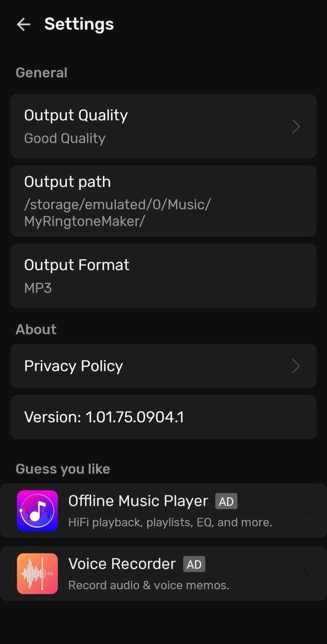Expand the Privacy Policy chevron
Image resolution: width=327 pixels, height=644 pixels.
tap(296, 366)
